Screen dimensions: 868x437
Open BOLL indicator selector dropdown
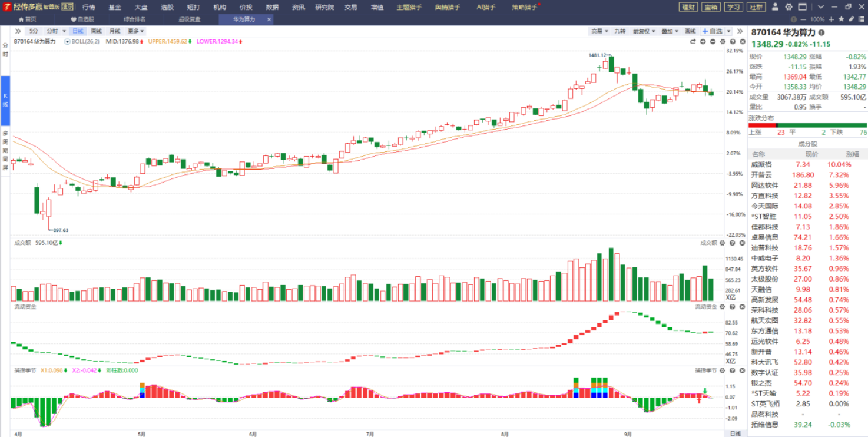68,42
